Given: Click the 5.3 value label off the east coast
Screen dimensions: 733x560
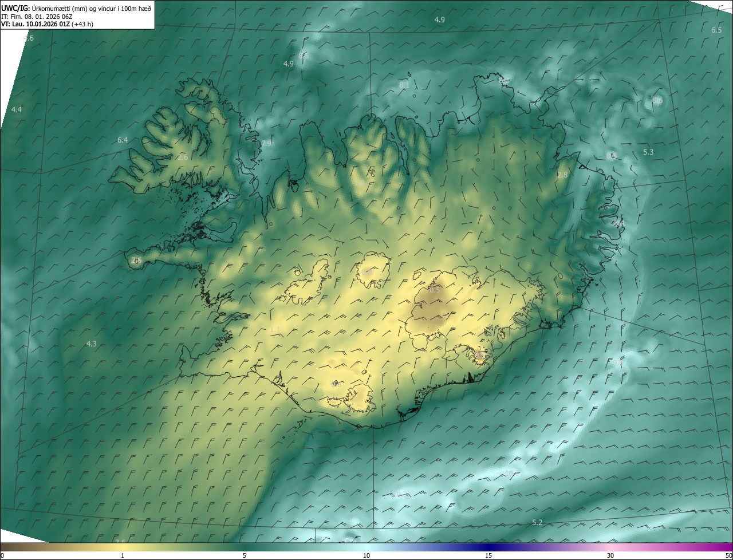Looking at the screenshot, I should pyautogui.click(x=648, y=152).
